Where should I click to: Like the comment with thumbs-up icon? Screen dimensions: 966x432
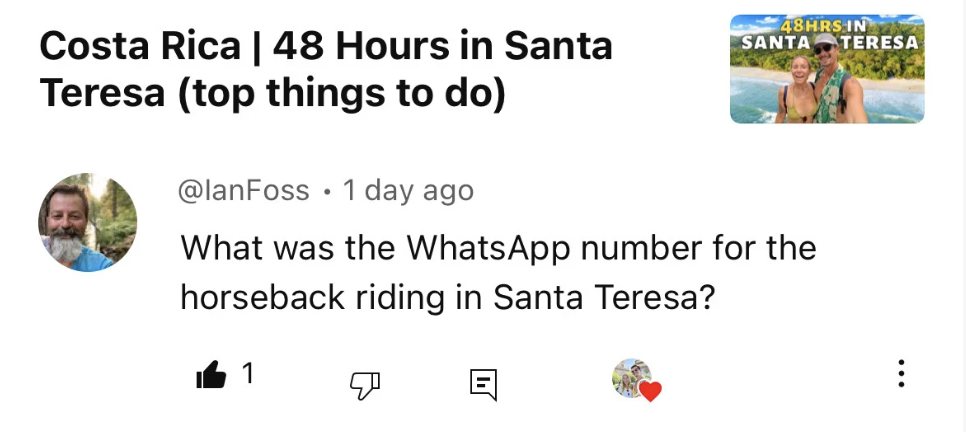pyautogui.click(x=211, y=376)
